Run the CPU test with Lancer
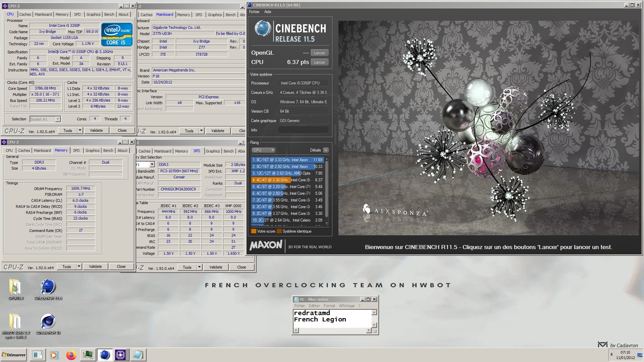This screenshot has width=644, height=362. click(x=319, y=62)
